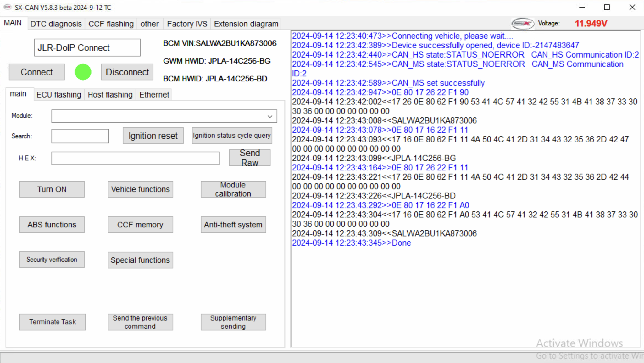Open the top-level other tab

point(150,24)
